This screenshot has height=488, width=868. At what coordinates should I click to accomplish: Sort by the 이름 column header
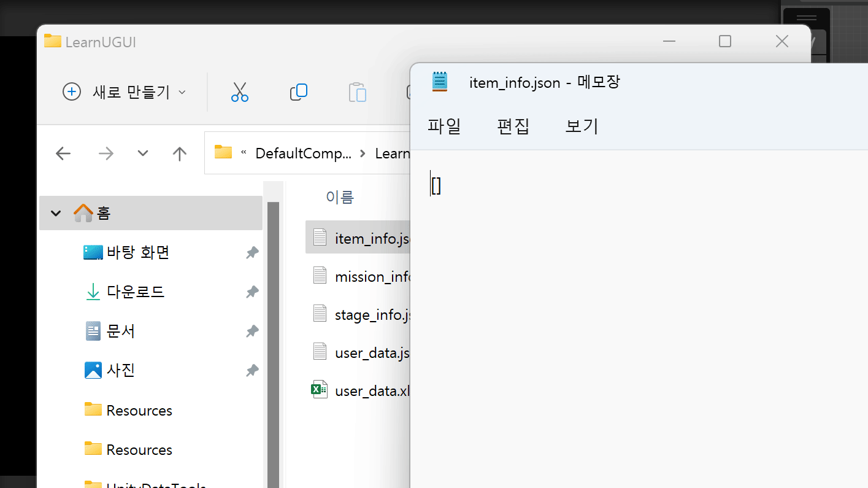340,197
